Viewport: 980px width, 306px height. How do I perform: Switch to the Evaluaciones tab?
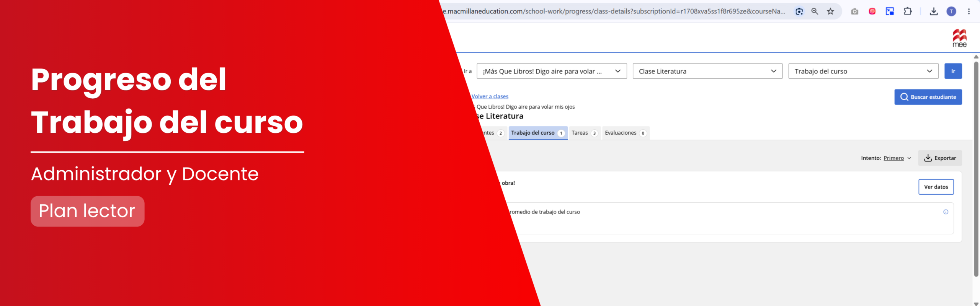pos(626,133)
